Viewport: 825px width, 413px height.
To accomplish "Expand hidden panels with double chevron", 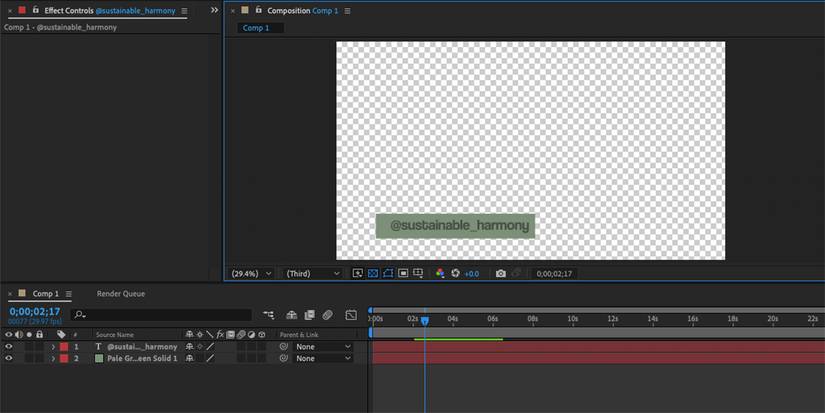I will [x=214, y=10].
